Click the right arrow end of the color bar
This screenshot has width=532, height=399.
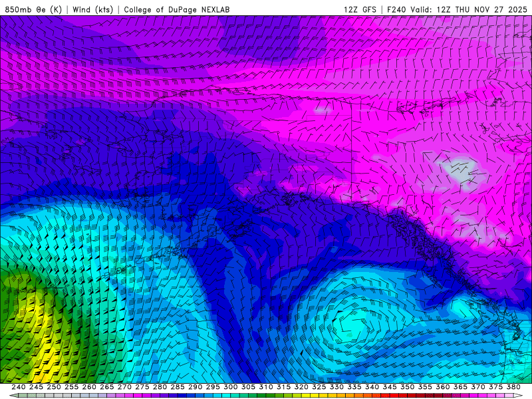(x=519, y=396)
